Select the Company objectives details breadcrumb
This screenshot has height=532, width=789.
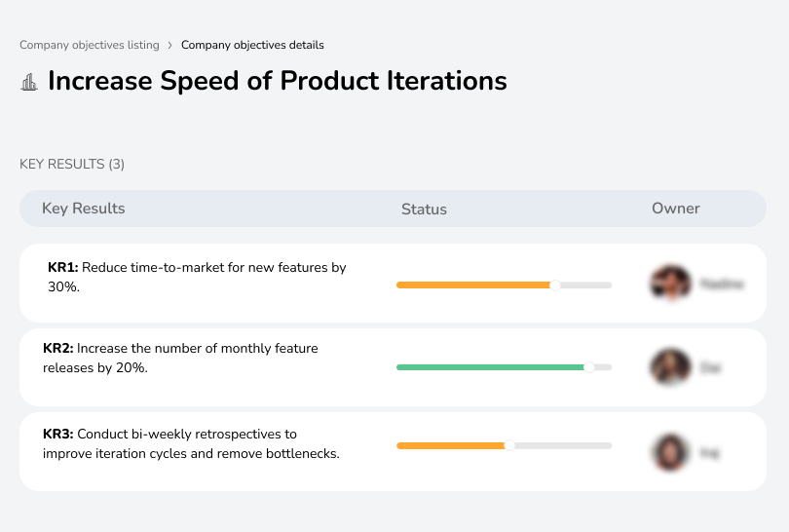click(252, 45)
